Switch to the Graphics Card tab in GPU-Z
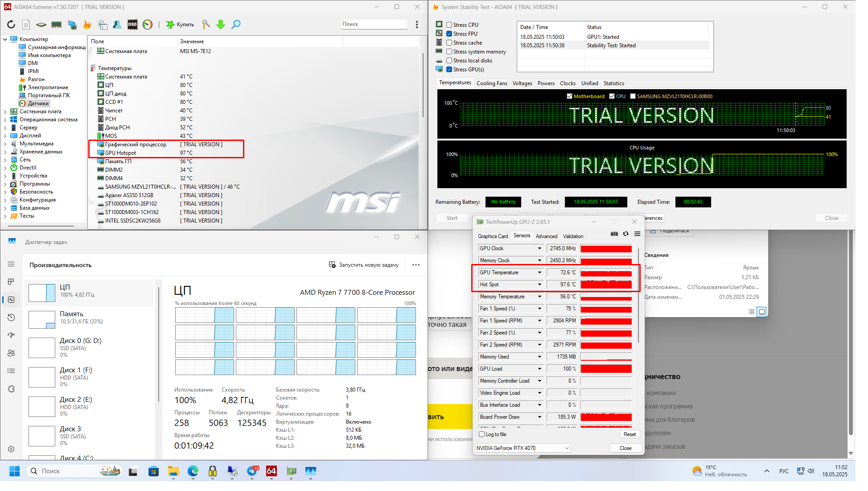 pos(493,236)
